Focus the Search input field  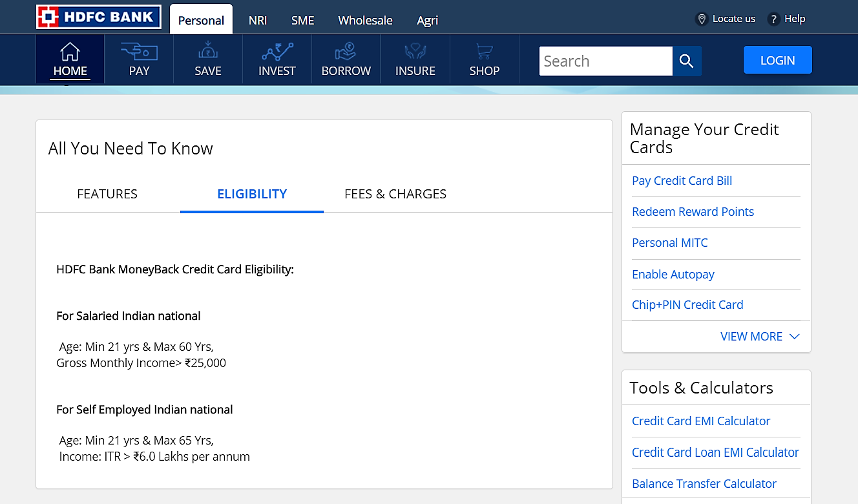tap(606, 61)
